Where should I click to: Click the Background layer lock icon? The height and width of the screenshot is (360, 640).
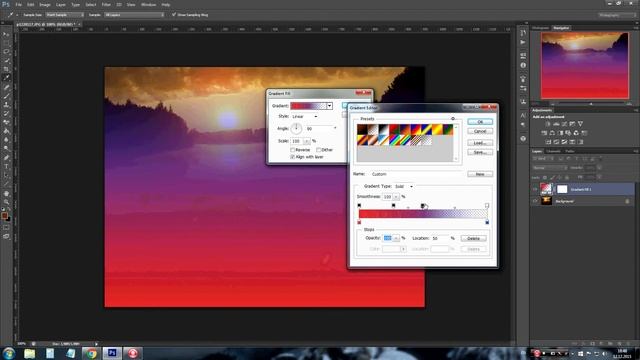click(x=627, y=201)
